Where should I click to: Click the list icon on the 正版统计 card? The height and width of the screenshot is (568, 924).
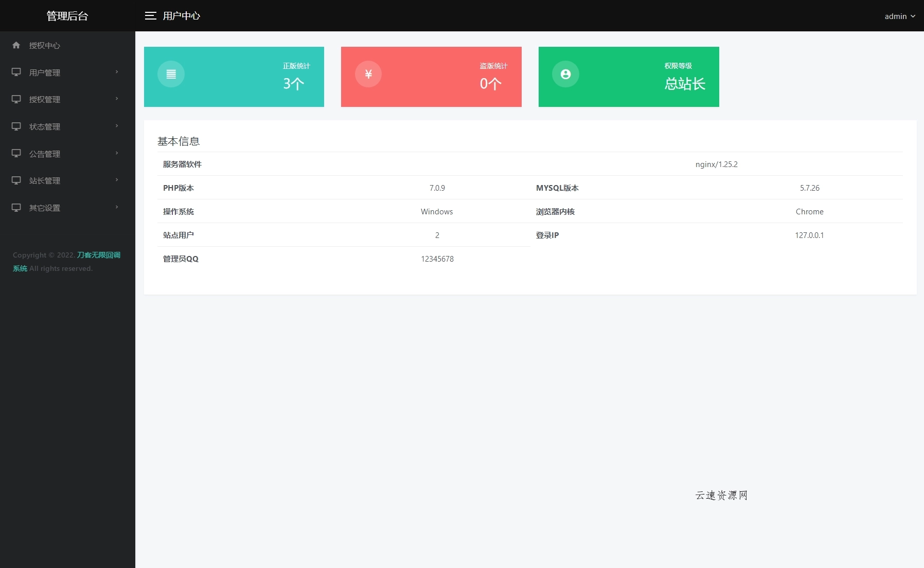pyautogui.click(x=171, y=74)
